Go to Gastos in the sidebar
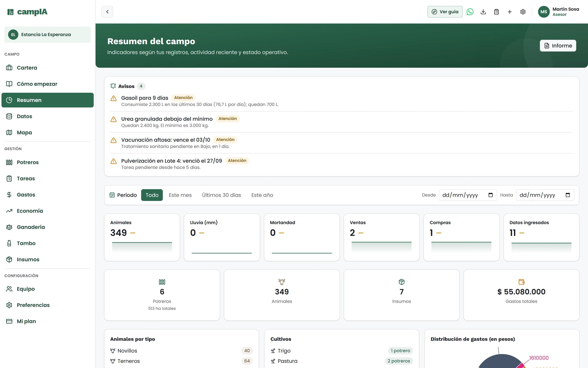The height and width of the screenshot is (368, 588). coord(48,195)
